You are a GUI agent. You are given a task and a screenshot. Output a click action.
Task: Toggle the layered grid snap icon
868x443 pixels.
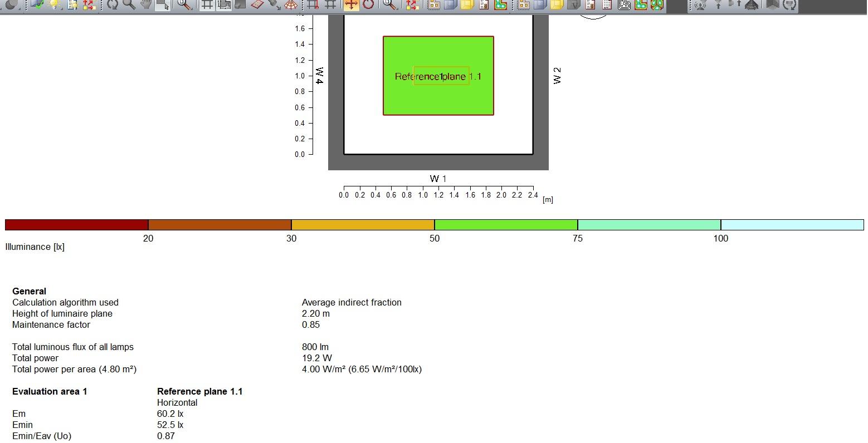[224, 4]
